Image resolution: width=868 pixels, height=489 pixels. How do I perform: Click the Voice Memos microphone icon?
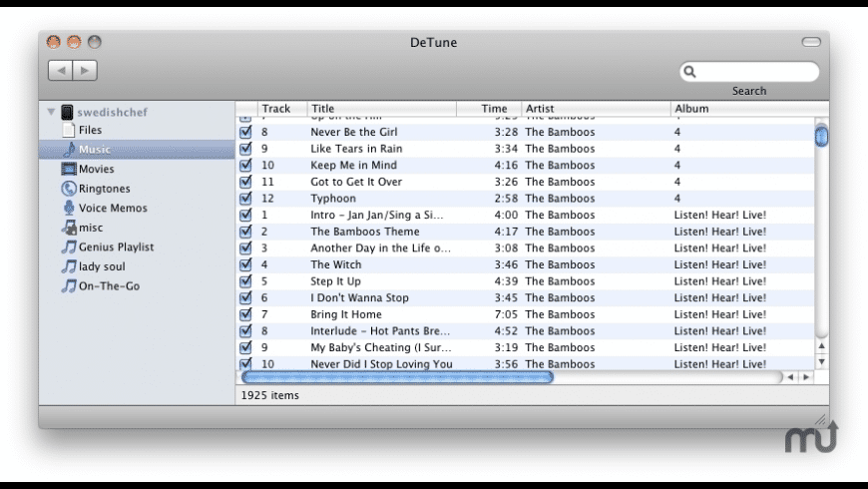(69, 209)
